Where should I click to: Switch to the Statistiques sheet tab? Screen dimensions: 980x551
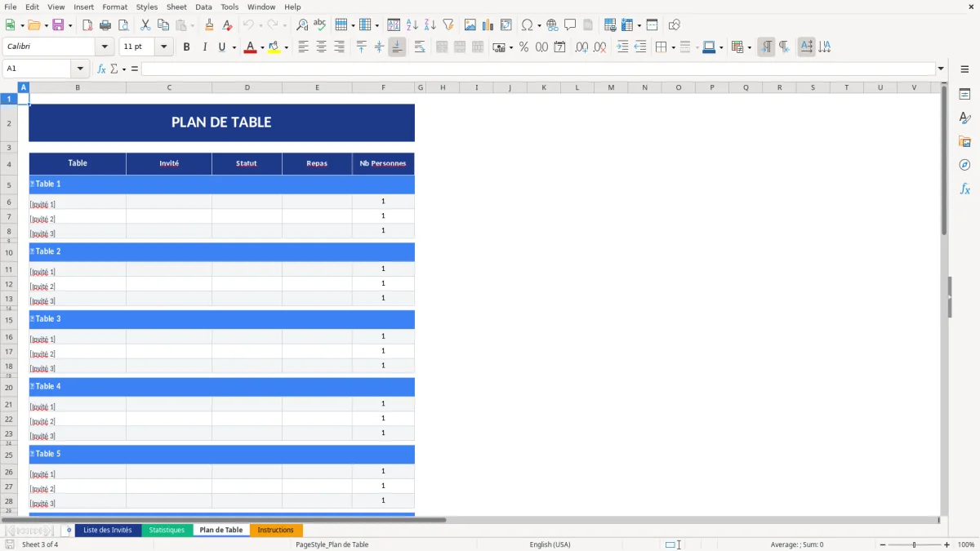[167, 530]
